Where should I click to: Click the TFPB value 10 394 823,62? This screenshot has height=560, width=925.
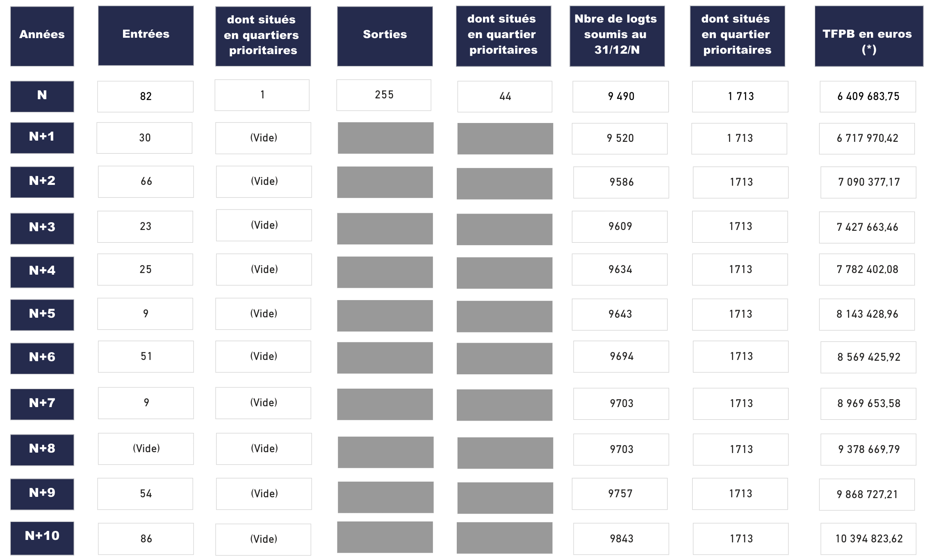pyautogui.click(x=868, y=539)
